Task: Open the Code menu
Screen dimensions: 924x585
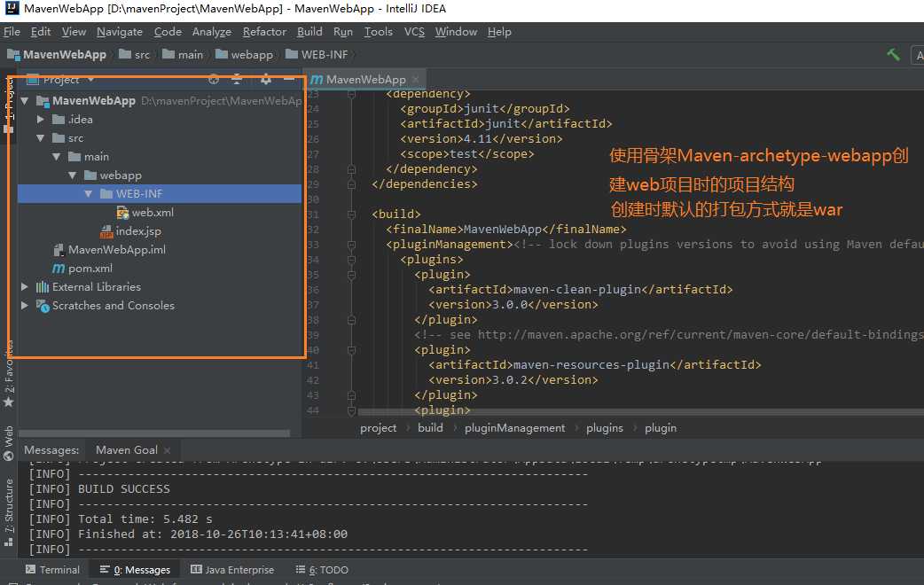Action: point(168,32)
